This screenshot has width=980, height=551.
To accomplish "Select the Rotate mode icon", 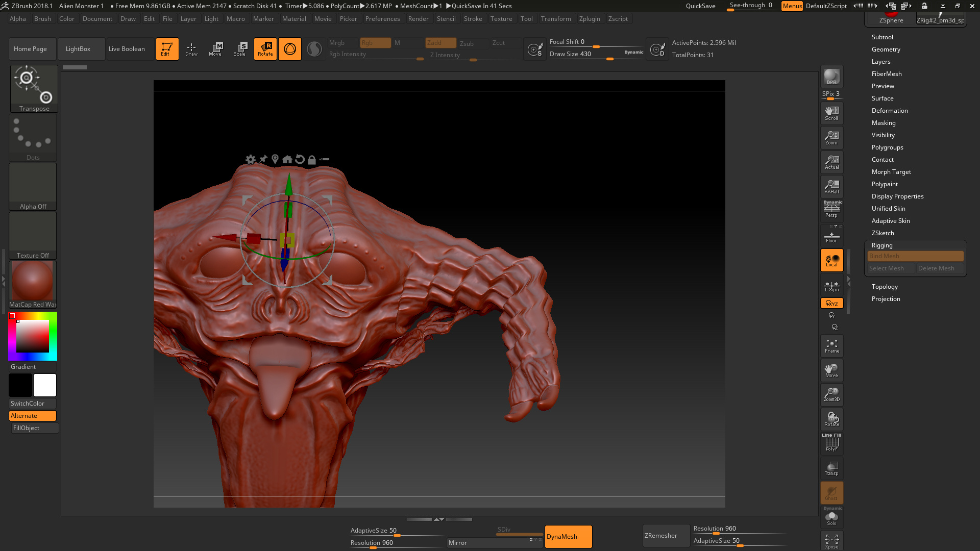I will (x=265, y=49).
